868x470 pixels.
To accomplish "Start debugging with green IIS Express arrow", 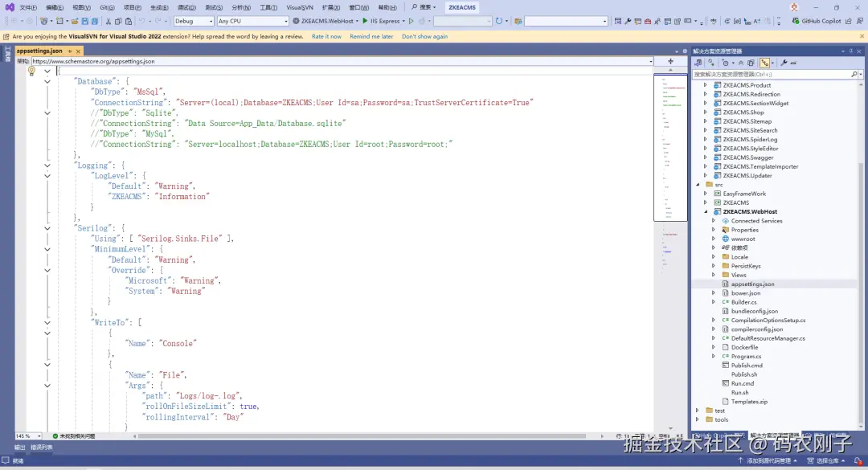I will point(365,21).
